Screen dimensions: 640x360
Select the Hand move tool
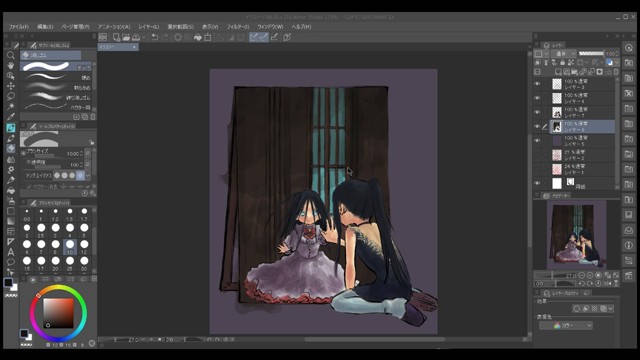[x=11, y=65]
